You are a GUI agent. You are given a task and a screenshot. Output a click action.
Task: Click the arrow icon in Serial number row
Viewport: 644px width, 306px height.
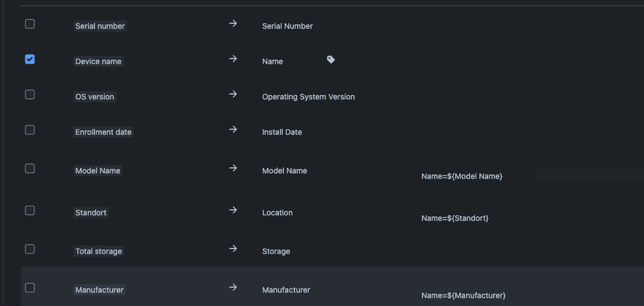(x=233, y=24)
